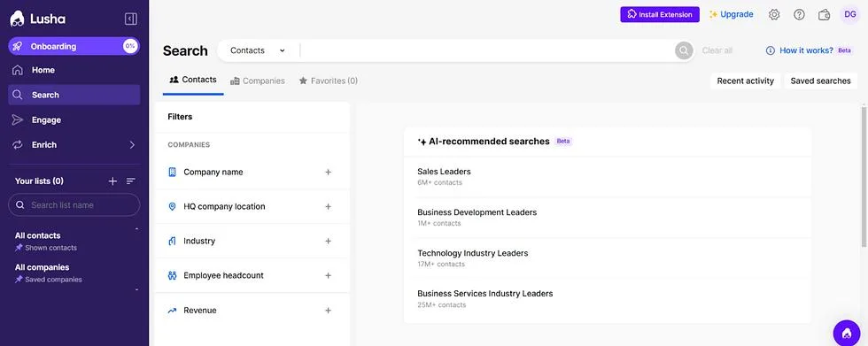Switch to Contacts tab
Viewport: 868px width, 346px height.
click(193, 81)
